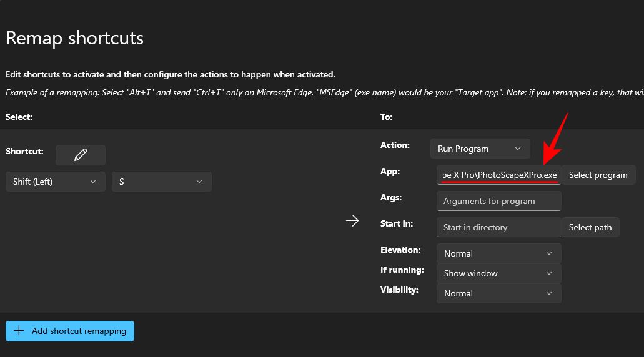644x357 pixels.
Task: Click the Remap shortcuts heading
Action: pyautogui.click(x=75, y=38)
